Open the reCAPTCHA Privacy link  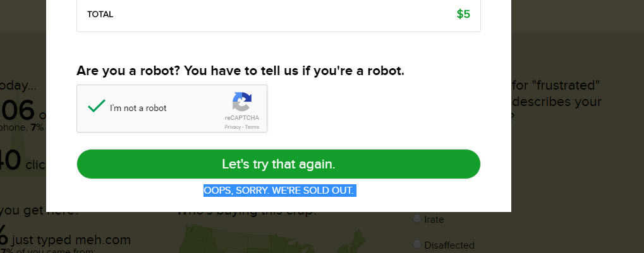[233, 127]
